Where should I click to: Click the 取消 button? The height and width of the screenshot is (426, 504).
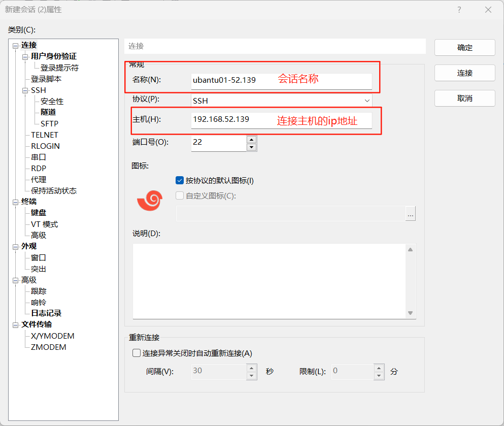(x=465, y=99)
